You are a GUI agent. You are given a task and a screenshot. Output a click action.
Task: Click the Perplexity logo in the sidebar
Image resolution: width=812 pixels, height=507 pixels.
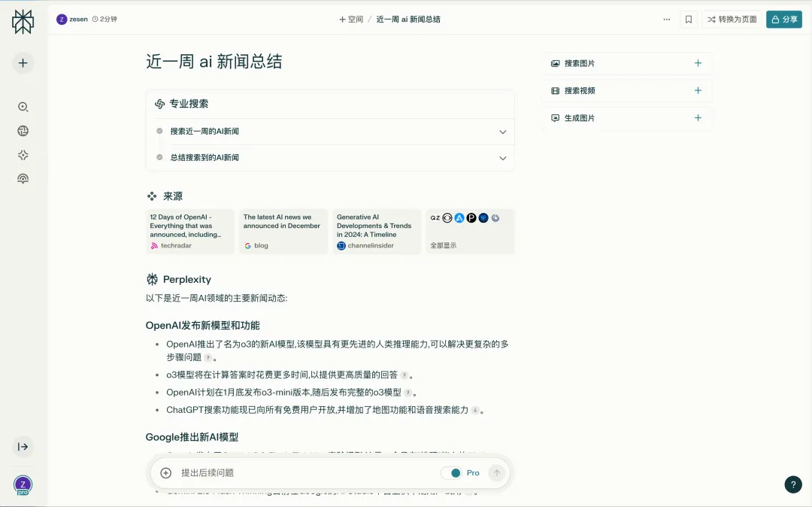pos(23,22)
